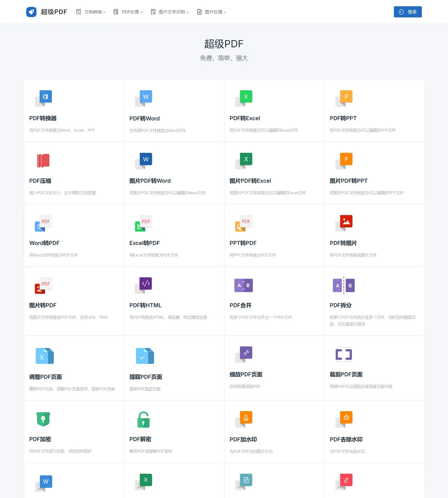Image resolution: width=448 pixels, height=498 pixels.
Task: Open the 图片PDF转PPT title link
Action: pyautogui.click(x=348, y=181)
